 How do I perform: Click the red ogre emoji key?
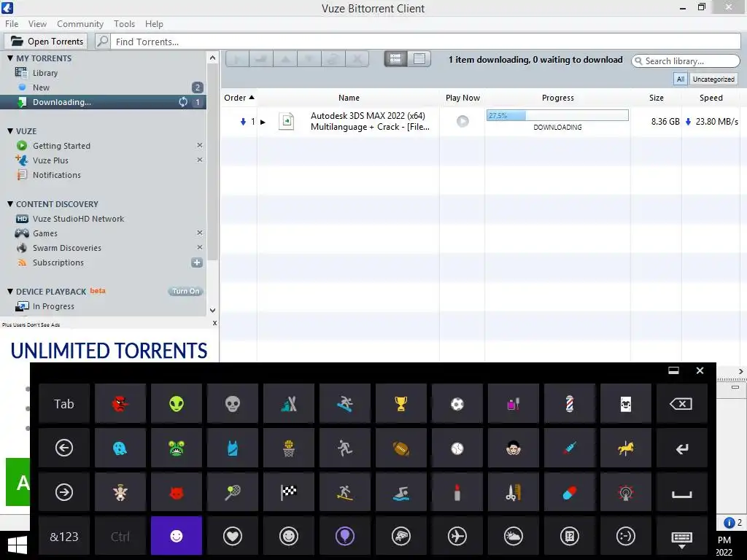pyautogui.click(x=120, y=404)
